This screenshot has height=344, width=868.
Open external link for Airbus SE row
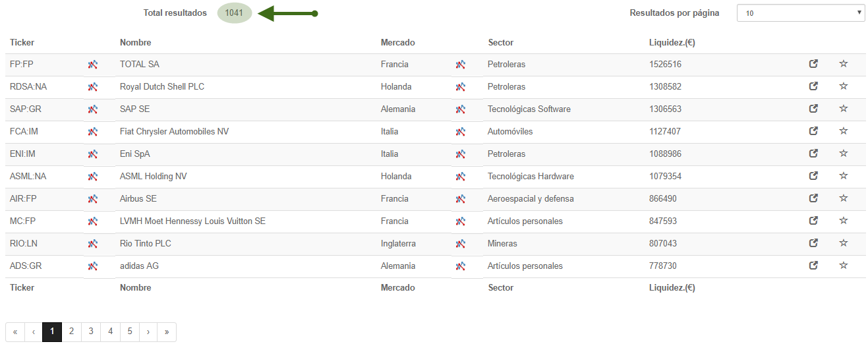813,198
